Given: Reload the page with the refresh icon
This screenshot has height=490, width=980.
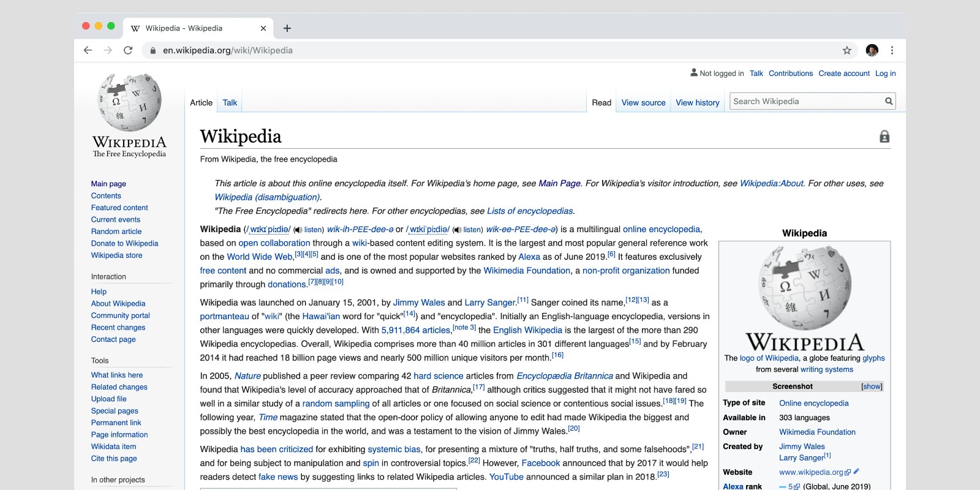Looking at the screenshot, I should click(x=128, y=50).
